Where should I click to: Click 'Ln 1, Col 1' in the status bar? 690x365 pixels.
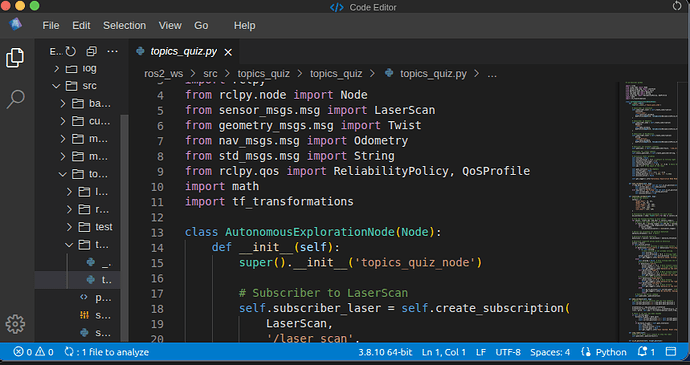coord(444,352)
